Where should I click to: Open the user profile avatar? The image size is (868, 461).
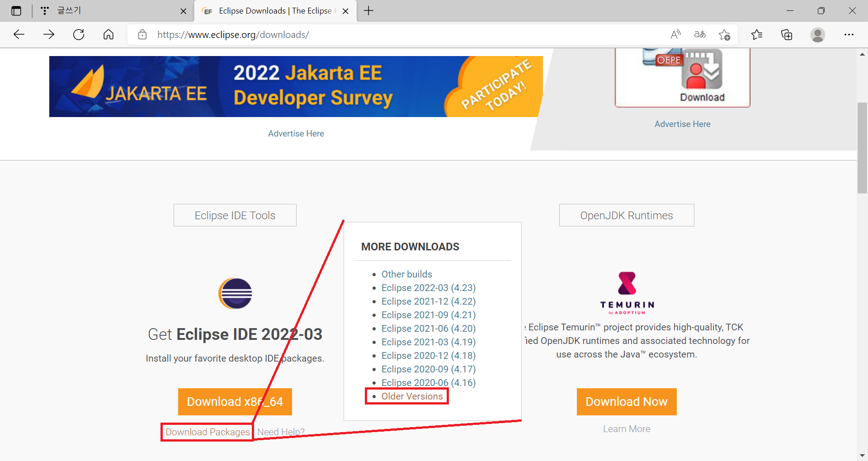pyautogui.click(x=818, y=35)
